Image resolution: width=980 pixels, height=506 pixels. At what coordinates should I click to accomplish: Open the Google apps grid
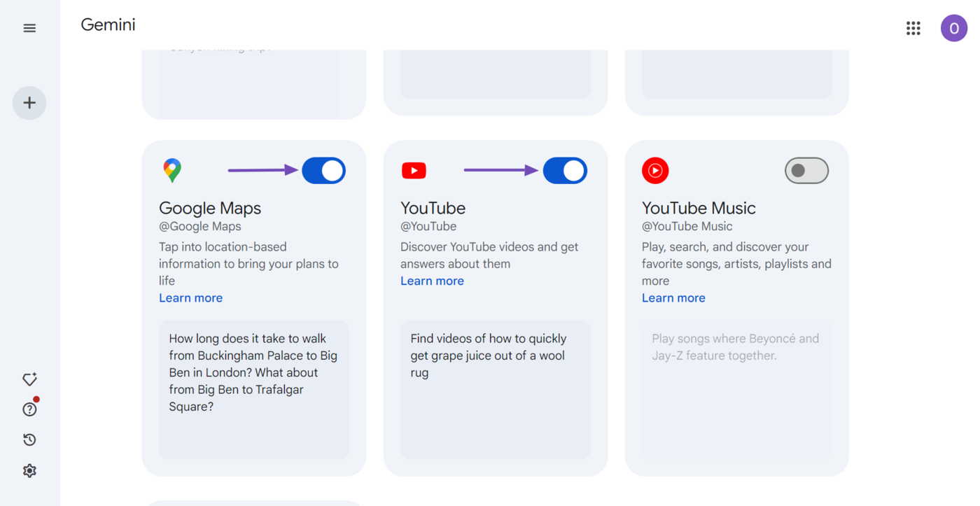(913, 28)
